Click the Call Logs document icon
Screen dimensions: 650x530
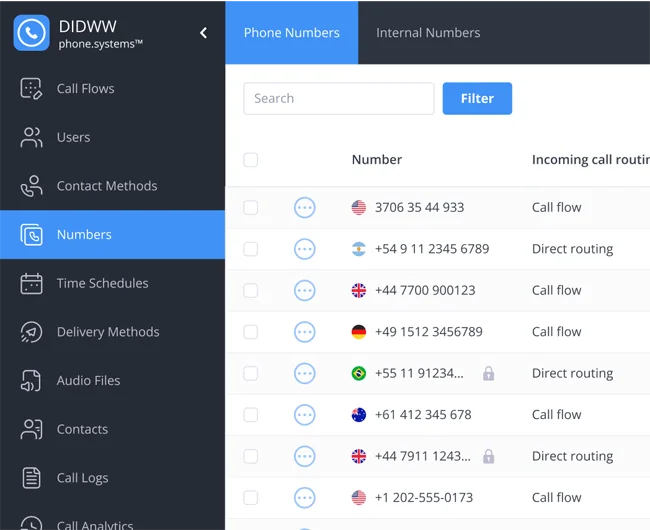[31, 478]
